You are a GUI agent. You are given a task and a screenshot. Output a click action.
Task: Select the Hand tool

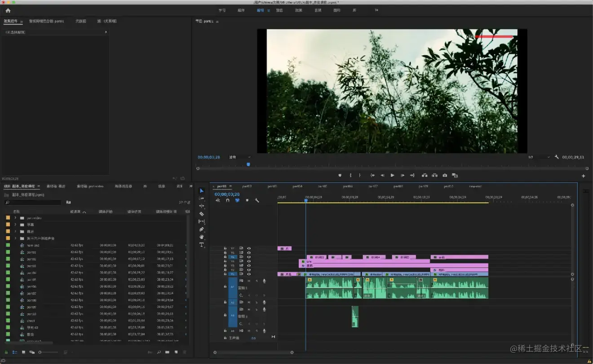202,237
